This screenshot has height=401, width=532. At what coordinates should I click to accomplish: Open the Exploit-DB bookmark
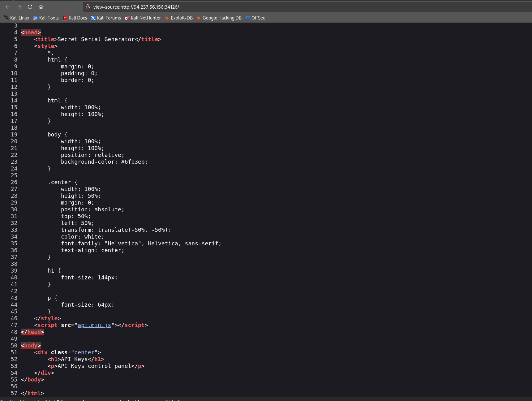(x=179, y=18)
